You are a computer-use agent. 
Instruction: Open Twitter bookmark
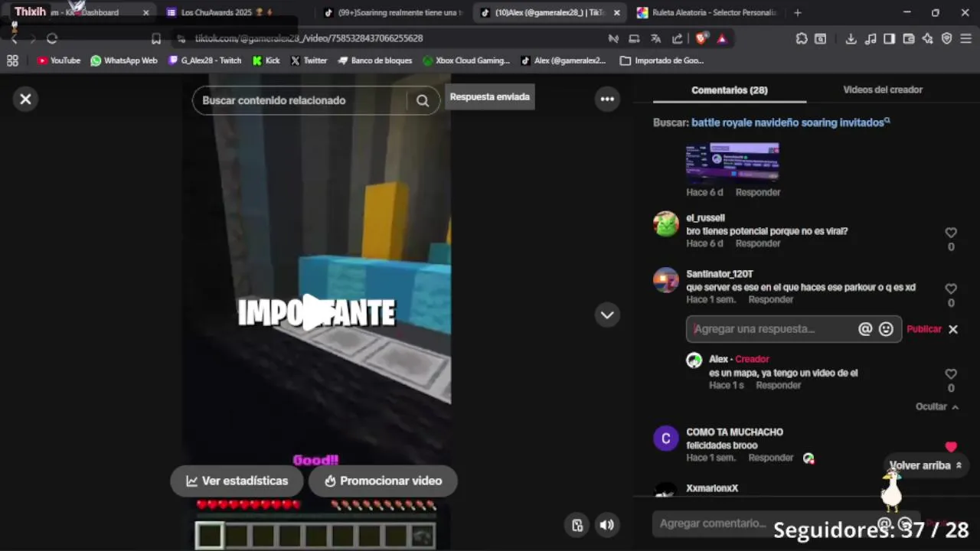[309, 60]
